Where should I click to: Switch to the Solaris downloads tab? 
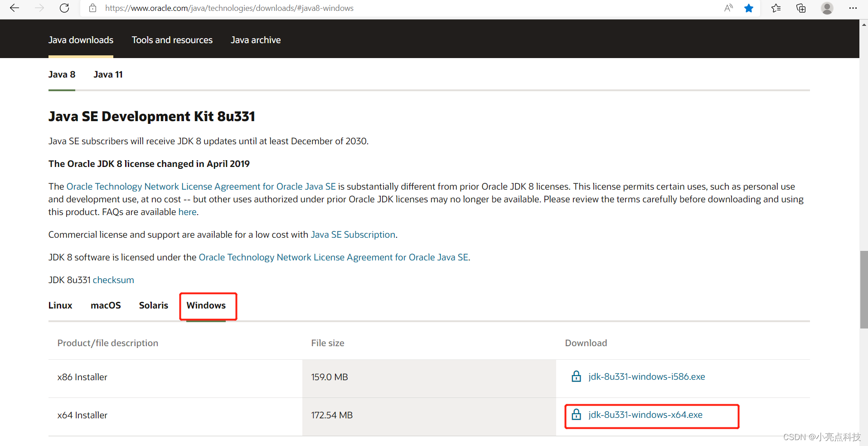pyautogui.click(x=154, y=305)
